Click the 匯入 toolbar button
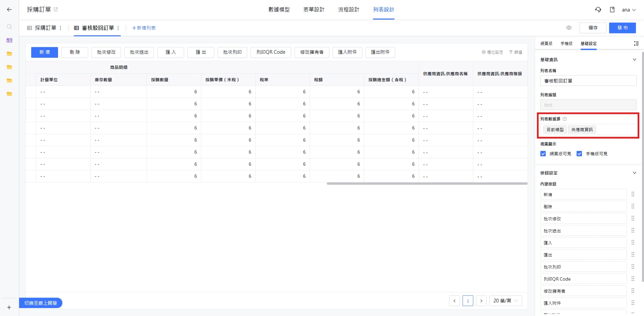The image size is (644, 316). click(171, 52)
